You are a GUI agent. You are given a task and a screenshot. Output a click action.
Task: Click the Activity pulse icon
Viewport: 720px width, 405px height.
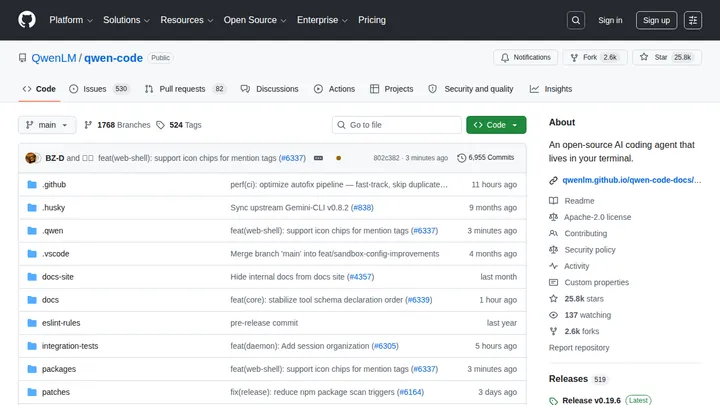point(553,266)
